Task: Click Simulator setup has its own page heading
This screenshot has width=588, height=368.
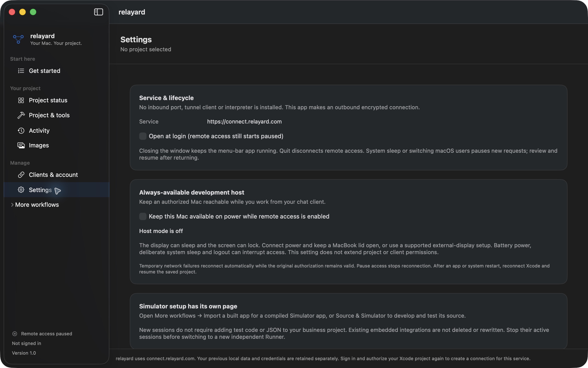Action: pyautogui.click(x=188, y=306)
